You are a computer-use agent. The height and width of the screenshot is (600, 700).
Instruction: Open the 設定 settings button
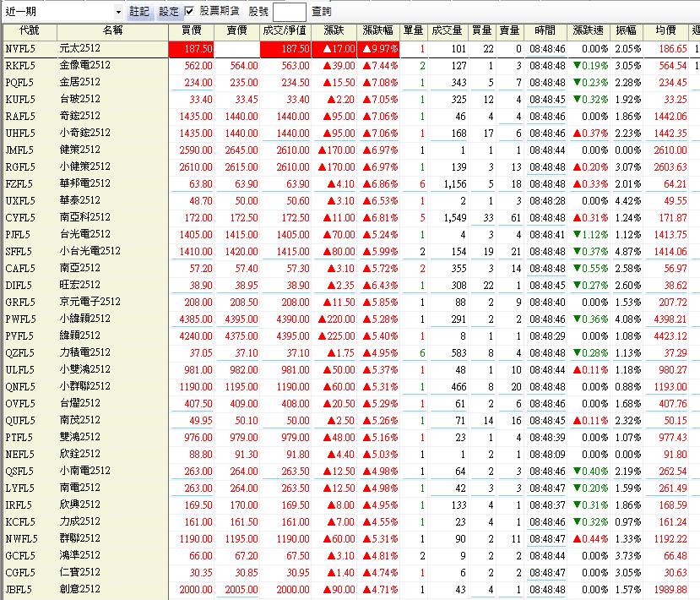coord(169,12)
